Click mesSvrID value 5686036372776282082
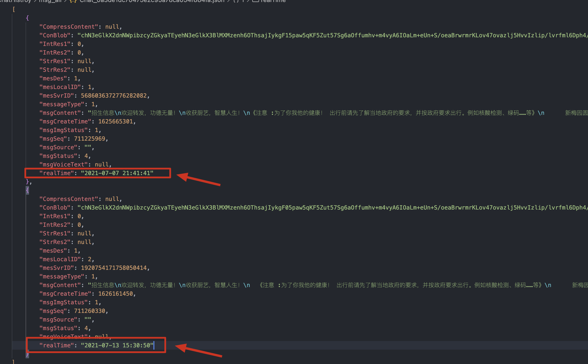The width and height of the screenshot is (588, 364). pos(114,96)
